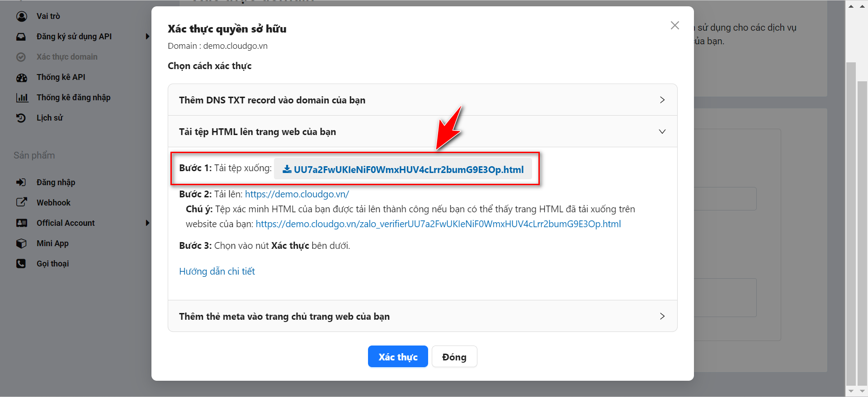Expand the Đăng ký sử dụng API submenu

pyautogui.click(x=147, y=37)
